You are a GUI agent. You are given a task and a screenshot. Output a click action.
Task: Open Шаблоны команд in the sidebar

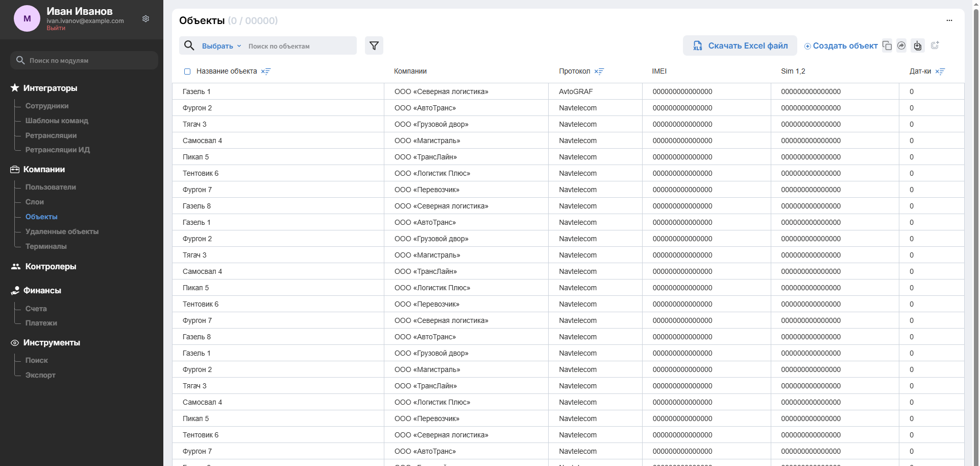click(57, 121)
